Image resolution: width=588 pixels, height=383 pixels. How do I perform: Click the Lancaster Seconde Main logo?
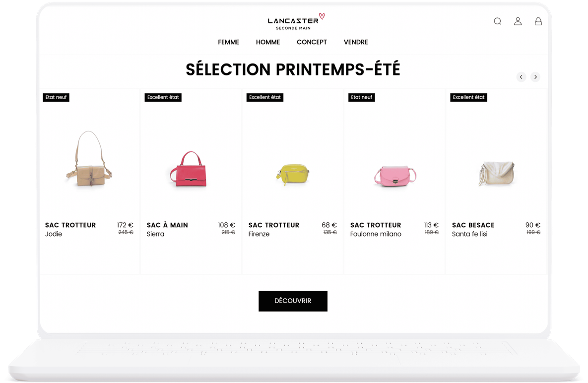point(296,22)
